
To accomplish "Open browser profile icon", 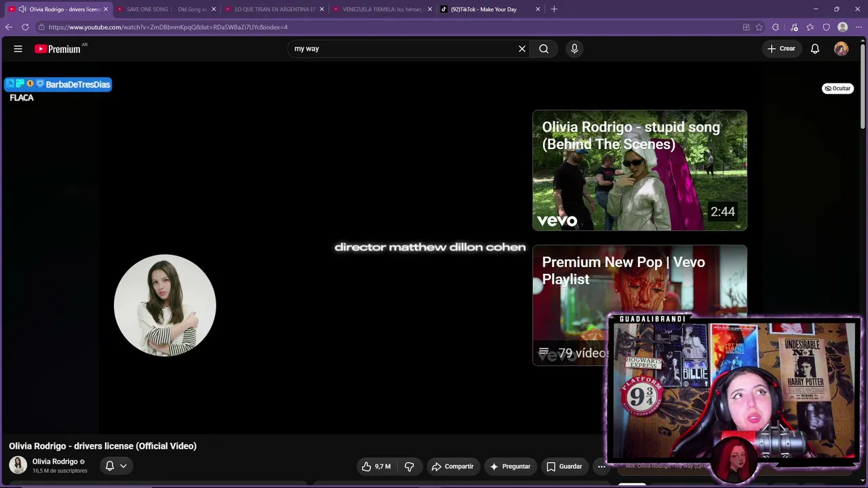I will (x=842, y=27).
